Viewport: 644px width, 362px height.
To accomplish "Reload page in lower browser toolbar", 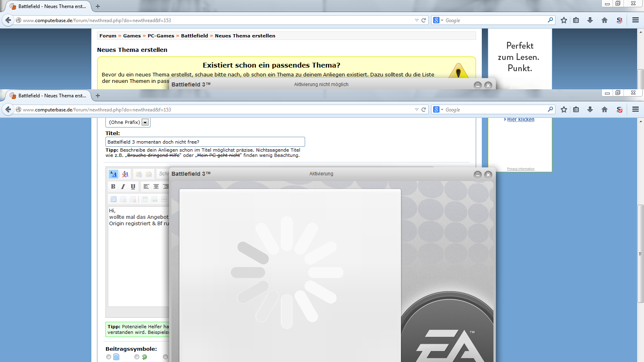I will click(x=423, y=109).
